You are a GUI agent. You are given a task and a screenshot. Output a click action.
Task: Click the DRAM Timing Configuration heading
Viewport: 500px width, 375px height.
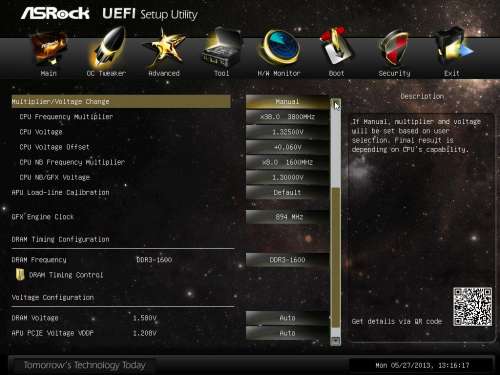coord(60,239)
